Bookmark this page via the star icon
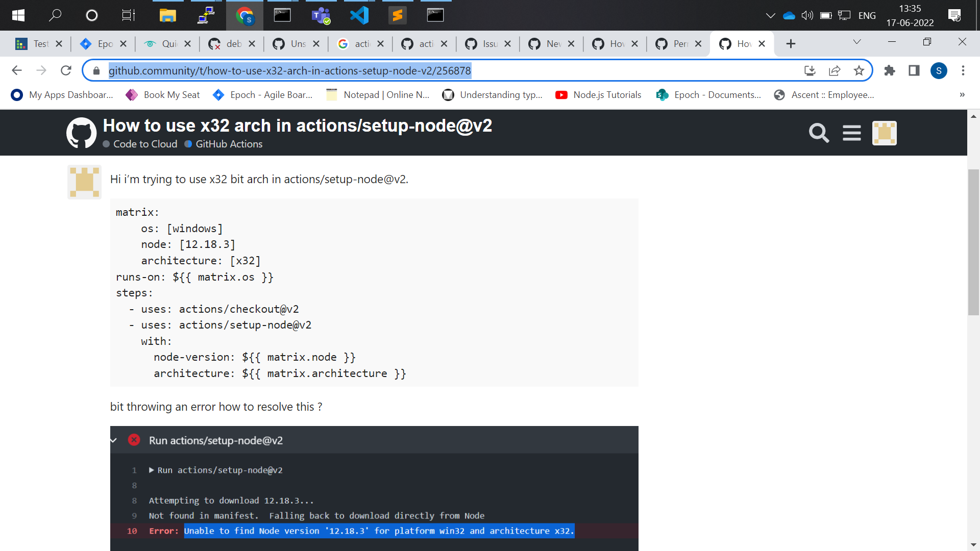This screenshot has width=980, height=551. click(x=859, y=70)
